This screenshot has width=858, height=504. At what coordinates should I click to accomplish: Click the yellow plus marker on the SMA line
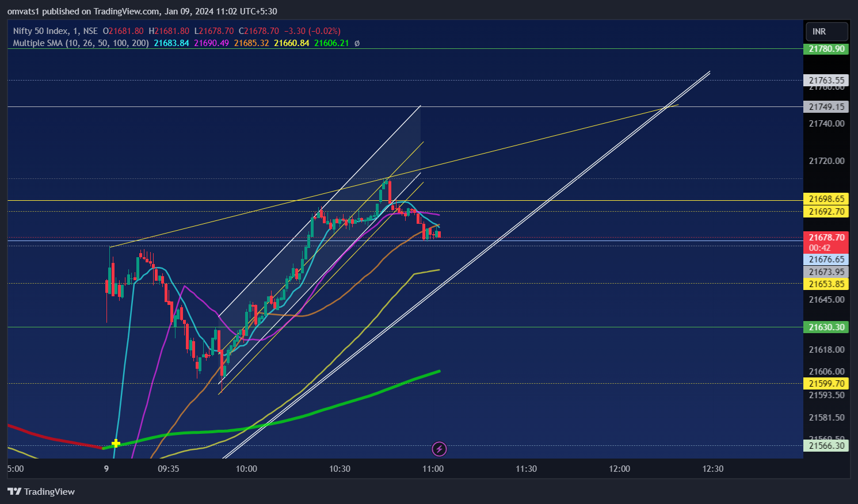(116, 443)
